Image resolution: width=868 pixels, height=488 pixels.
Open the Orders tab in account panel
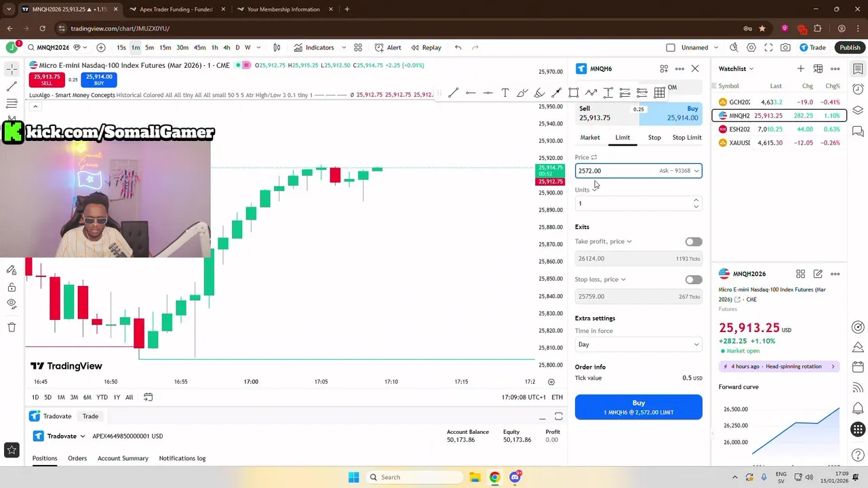click(77, 458)
